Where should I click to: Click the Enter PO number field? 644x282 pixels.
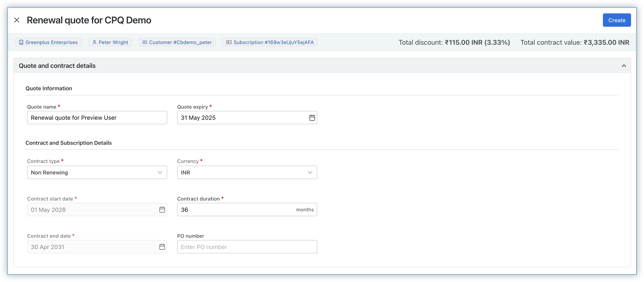pyautogui.click(x=247, y=247)
